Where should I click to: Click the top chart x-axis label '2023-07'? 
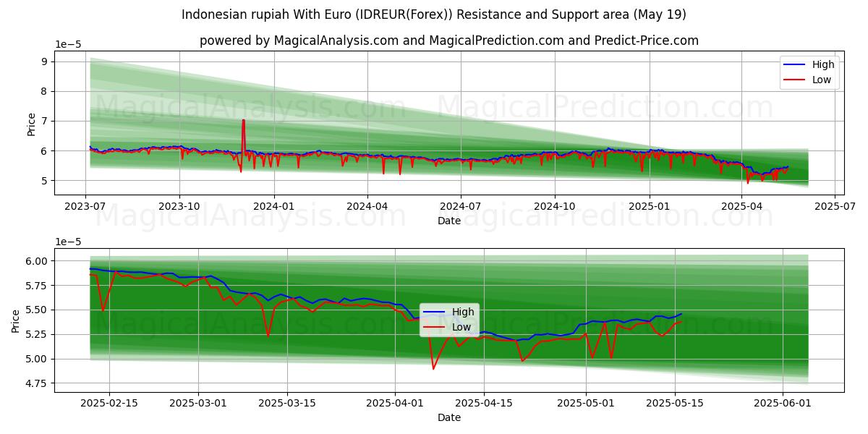click(86, 206)
